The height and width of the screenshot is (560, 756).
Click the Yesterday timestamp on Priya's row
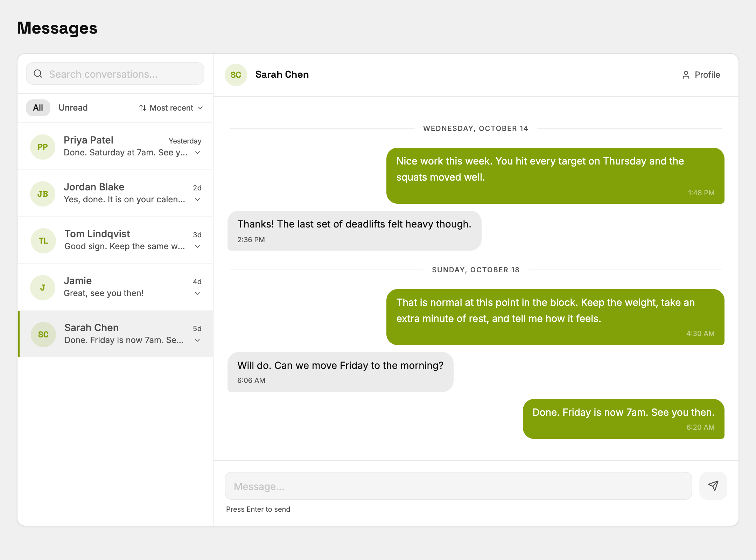click(185, 141)
